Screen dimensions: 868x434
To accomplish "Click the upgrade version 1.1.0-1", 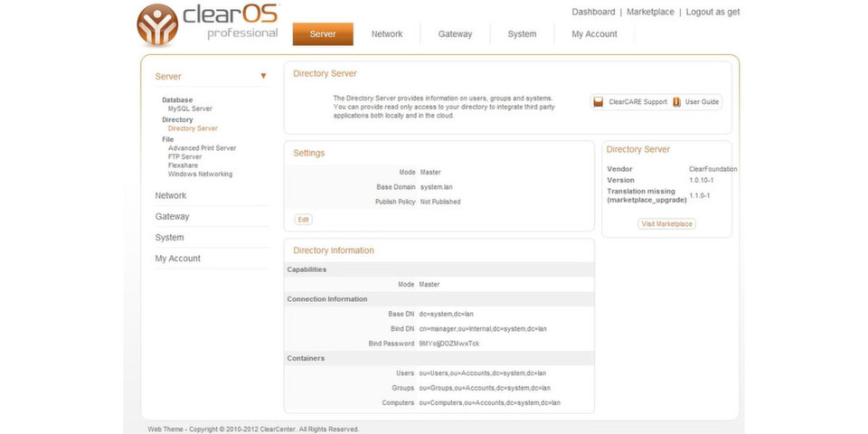I will [700, 195].
